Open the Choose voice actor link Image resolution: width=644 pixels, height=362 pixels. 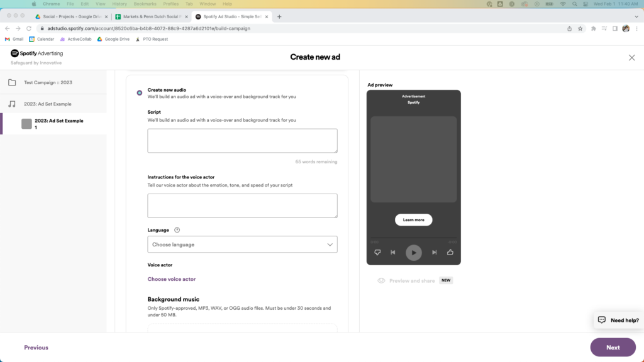click(x=171, y=279)
